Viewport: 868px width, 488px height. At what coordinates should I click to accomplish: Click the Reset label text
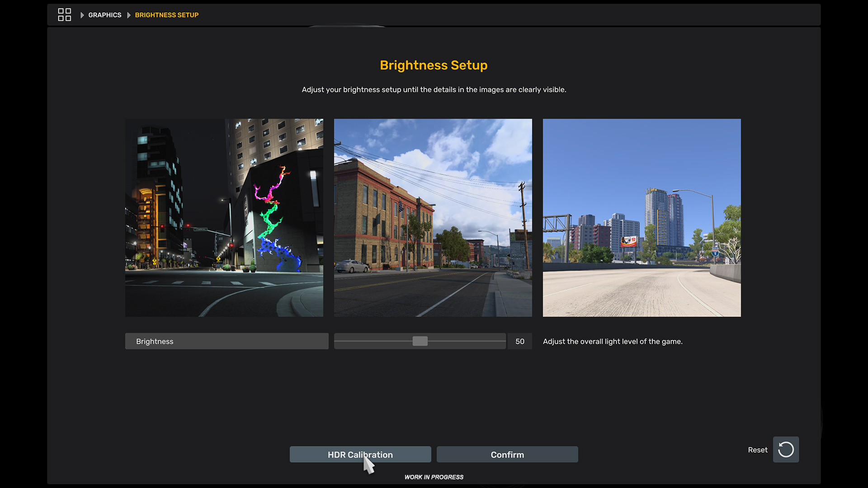click(758, 450)
